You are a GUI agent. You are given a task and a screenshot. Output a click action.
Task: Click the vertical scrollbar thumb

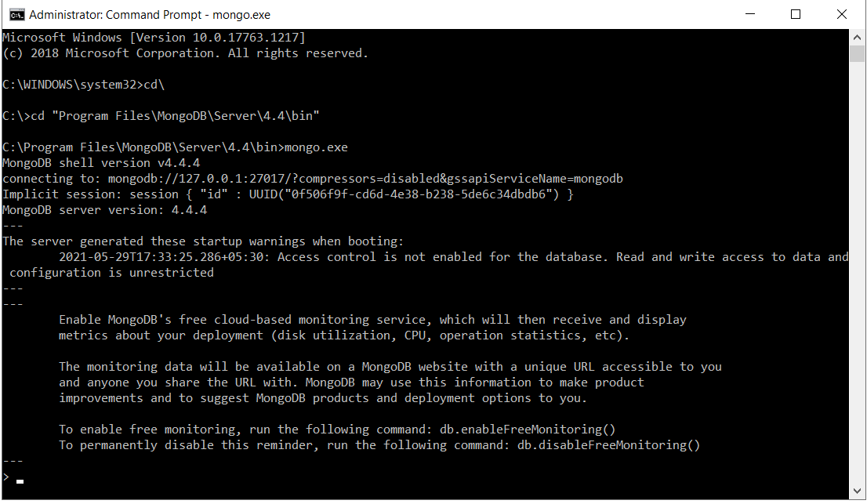tap(857, 54)
